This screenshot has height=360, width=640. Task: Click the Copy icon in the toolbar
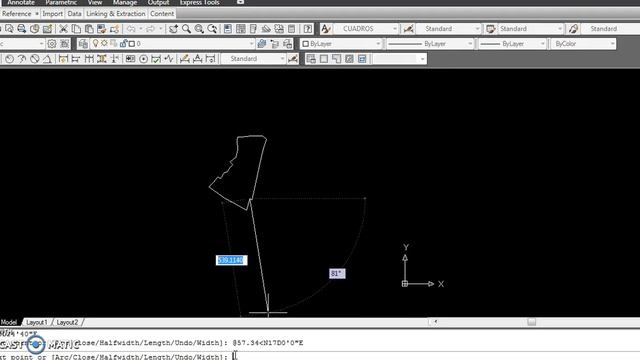(x=76, y=29)
